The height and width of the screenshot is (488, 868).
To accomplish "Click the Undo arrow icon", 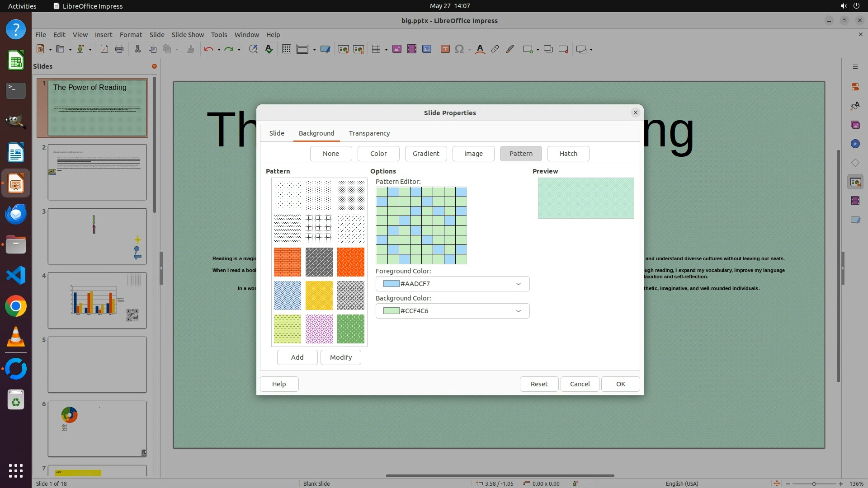I will point(208,49).
